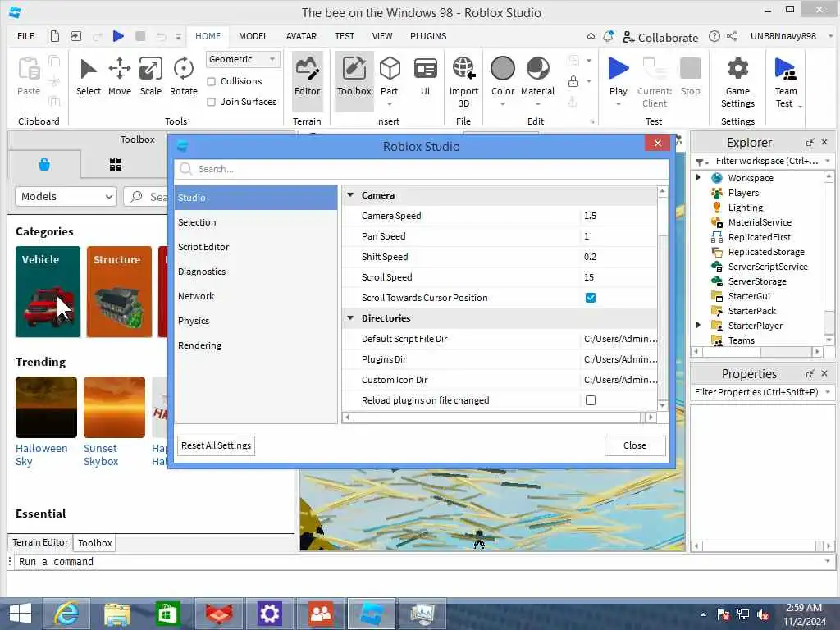This screenshot has height=630, width=840.
Task: Open the Windows Store taskbar icon
Action: point(167,614)
